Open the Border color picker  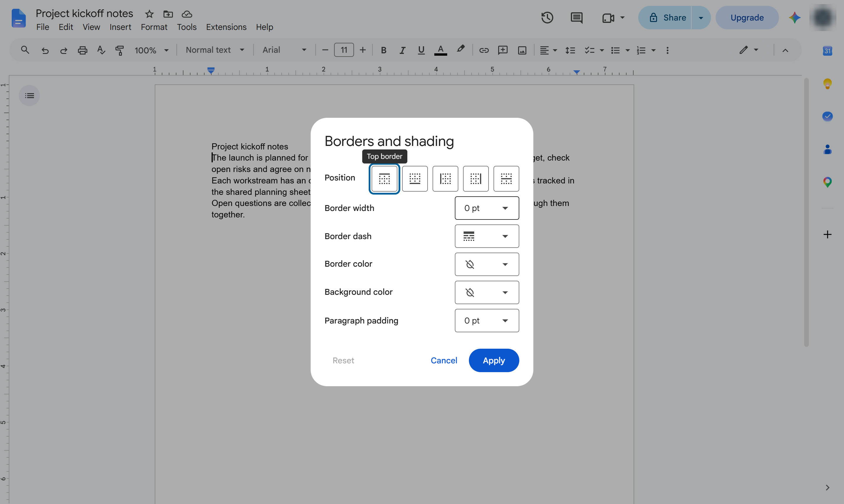coord(487,264)
